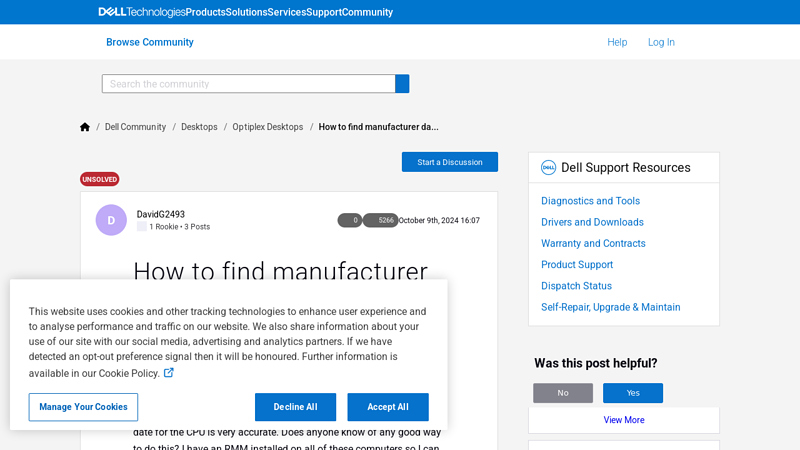Open Desktops breadcrumb

point(199,127)
